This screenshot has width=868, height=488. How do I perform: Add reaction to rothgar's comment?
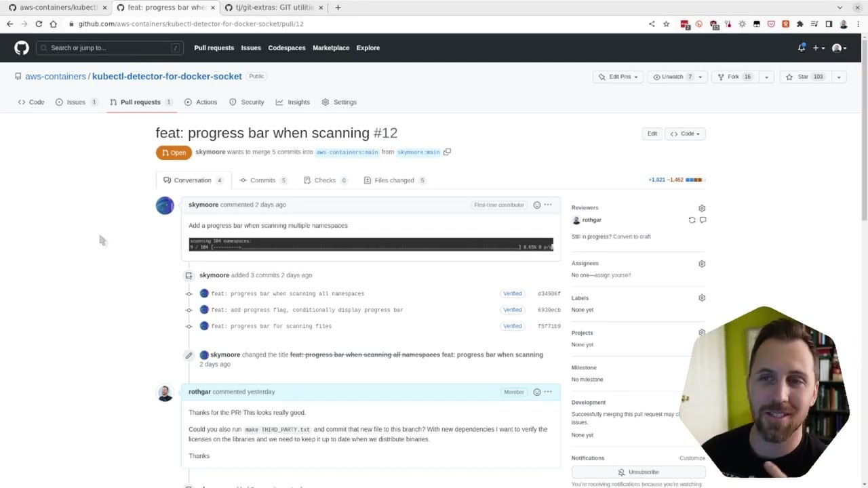pos(536,392)
